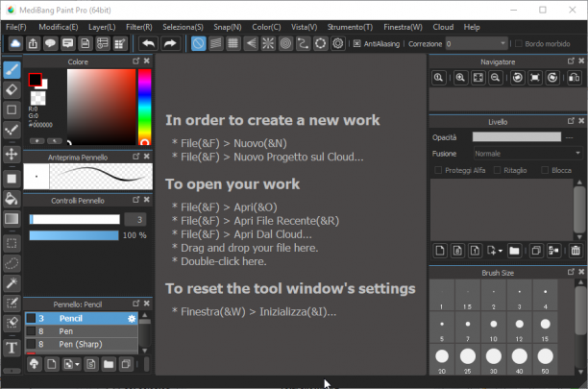Screen dimensions: 588x389
Task: Expand the add-layer type dropdown arrow
Action: coord(501,251)
